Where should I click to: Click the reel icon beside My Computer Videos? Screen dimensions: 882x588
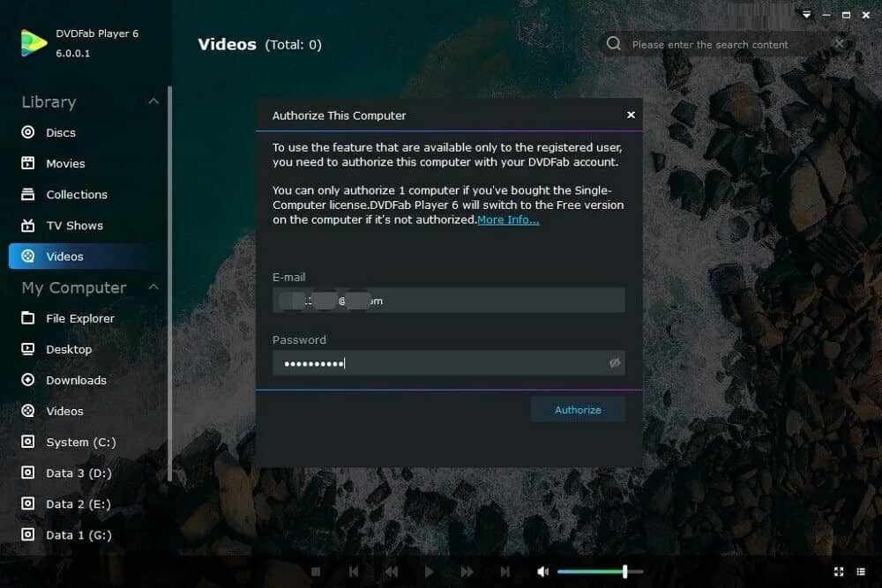pos(27,411)
